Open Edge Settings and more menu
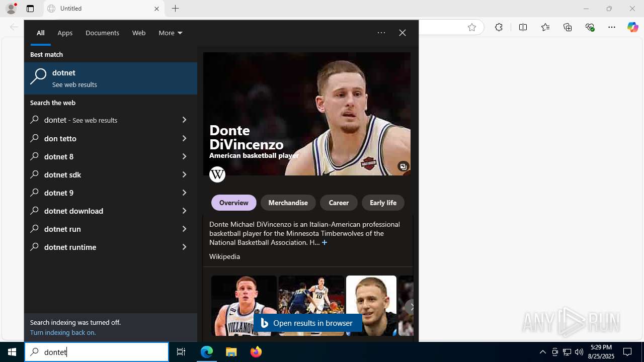Image resolution: width=644 pixels, height=362 pixels. pyautogui.click(x=612, y=27)
